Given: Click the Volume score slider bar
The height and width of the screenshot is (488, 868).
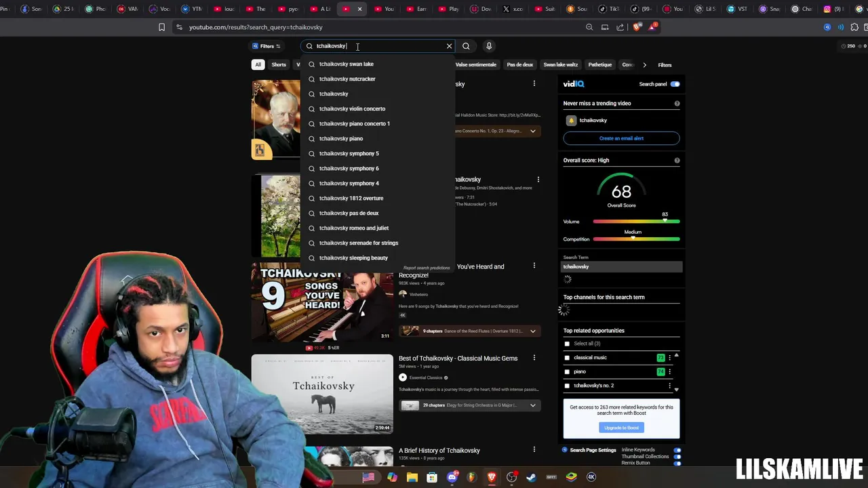Looking at the screenshot, I should 636,222.
